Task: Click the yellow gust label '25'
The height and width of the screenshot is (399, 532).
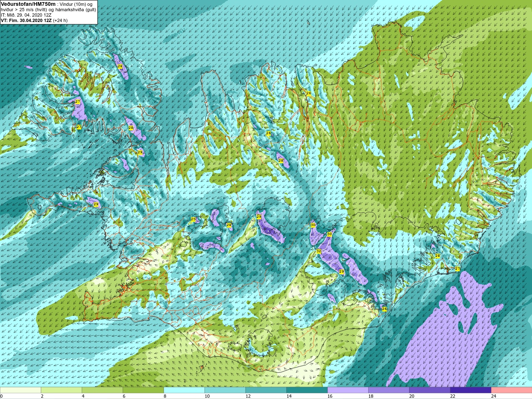Action: 193,219
